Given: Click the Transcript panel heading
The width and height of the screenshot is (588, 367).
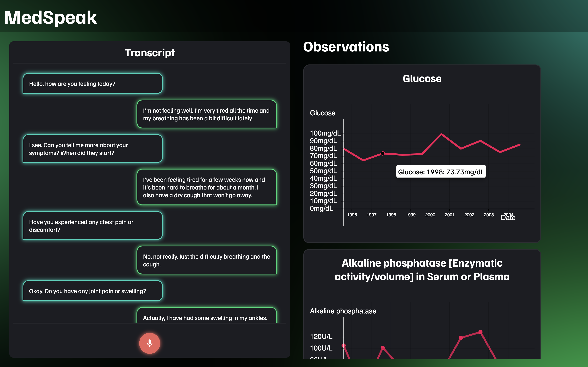Looking at the screenshot, I should coord(149,53).
